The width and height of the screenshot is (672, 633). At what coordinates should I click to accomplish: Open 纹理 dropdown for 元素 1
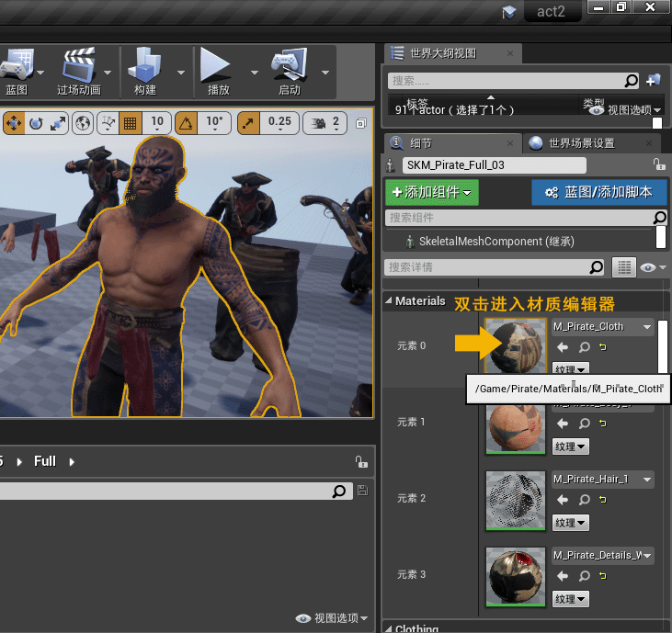[x=570, y=446]
